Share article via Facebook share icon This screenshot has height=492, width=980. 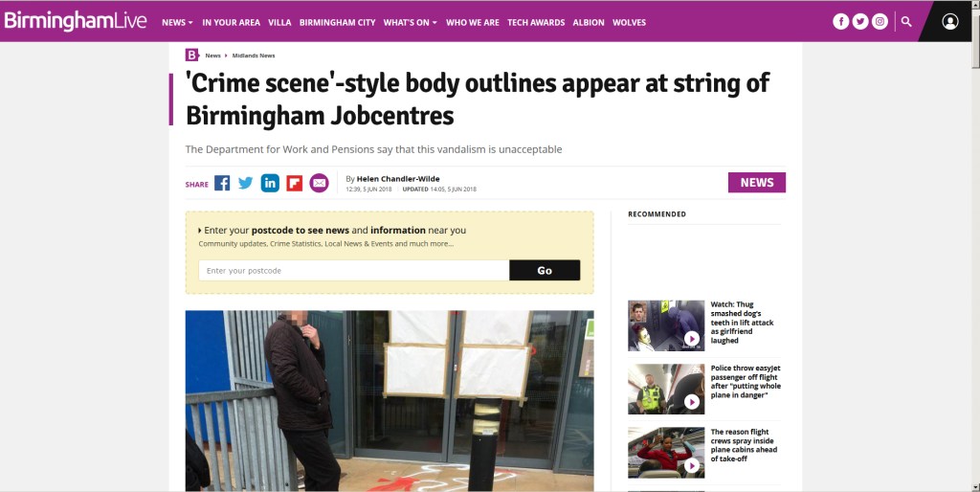point(222,183)
